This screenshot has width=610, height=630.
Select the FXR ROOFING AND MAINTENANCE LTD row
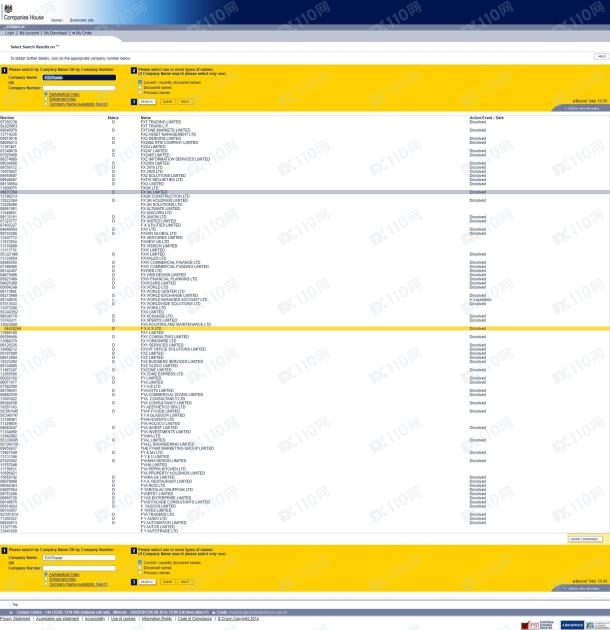click(305, 324)
